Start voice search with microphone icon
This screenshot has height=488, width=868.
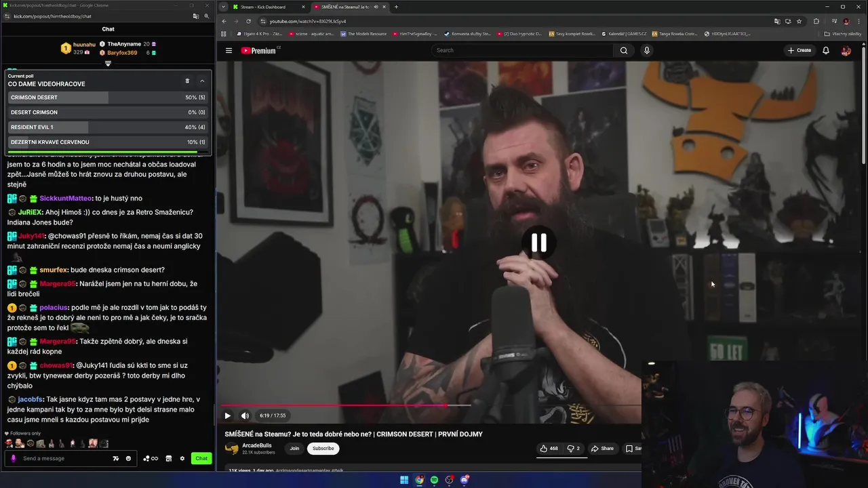click(x=646, y=50)
